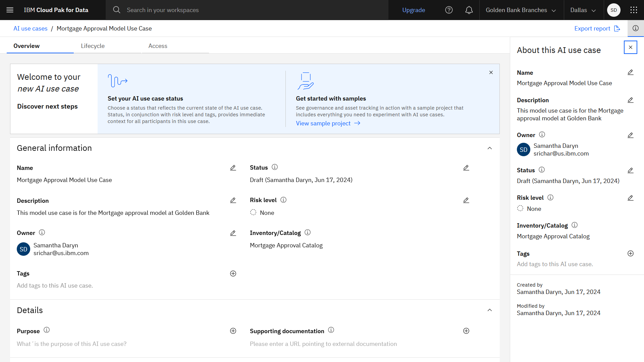This screenshot has height=362, width=644.
Task: Edit Risk level in General information
Action: coord(466,200)
